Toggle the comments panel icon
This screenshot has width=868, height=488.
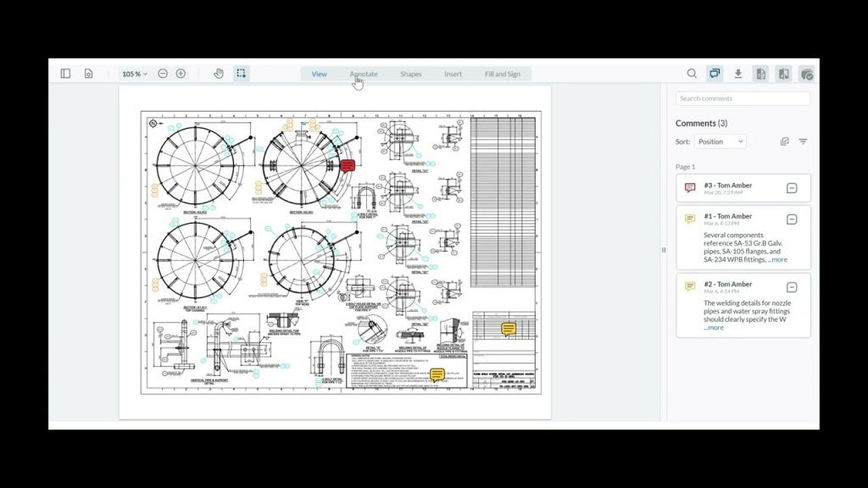(715, 74)
